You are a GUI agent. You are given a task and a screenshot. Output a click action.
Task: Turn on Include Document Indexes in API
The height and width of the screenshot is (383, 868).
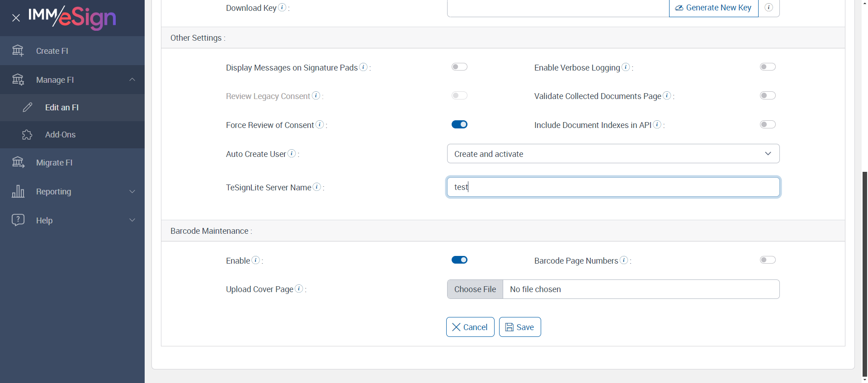768,124
